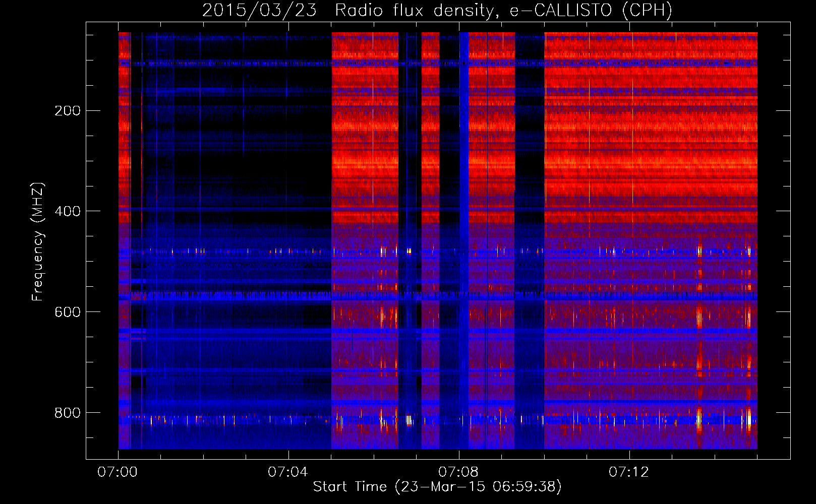Screen dimensions: 816x504
Task: Click the 07:08 time tick label
Action: pos(458,472)
